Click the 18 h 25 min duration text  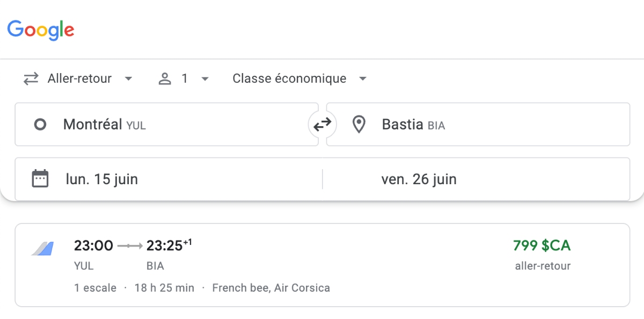(x=164, y=287)
